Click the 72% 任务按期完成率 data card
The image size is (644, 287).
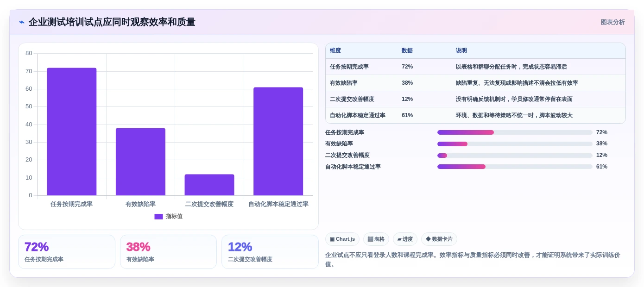(x=67, y=252)
